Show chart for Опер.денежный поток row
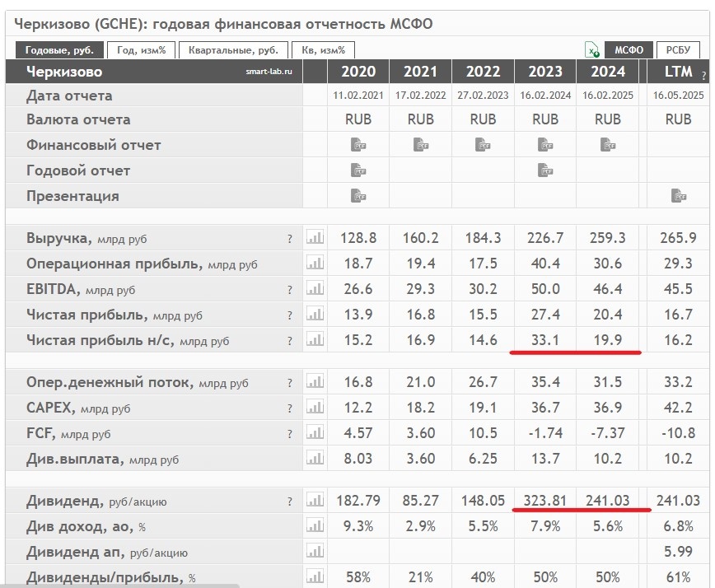The height and width of the screenshot is (588, 715). click(315, 381)
